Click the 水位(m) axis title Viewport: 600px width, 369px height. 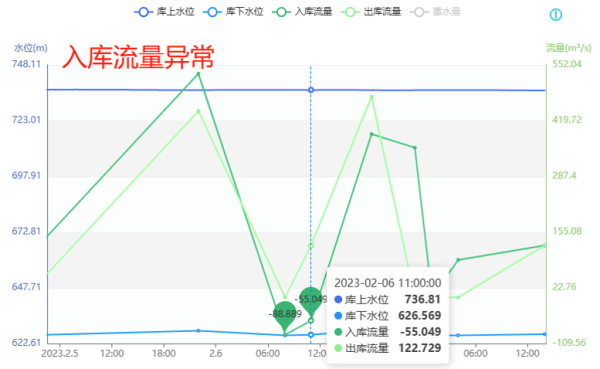[31, 48]
